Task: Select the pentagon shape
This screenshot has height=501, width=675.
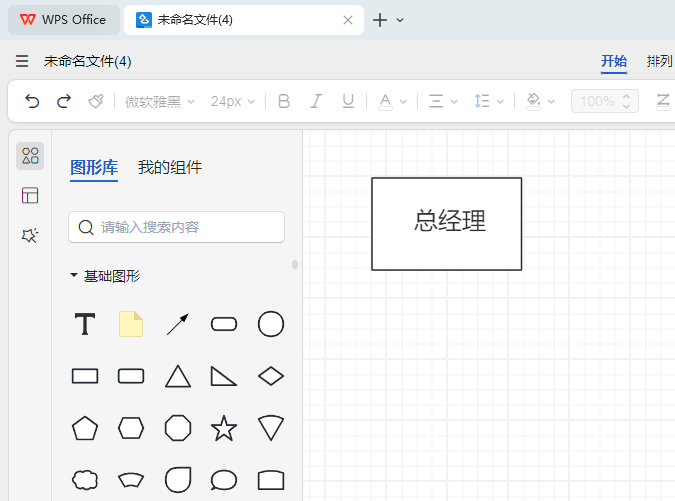Action: (x=85, y=428)
